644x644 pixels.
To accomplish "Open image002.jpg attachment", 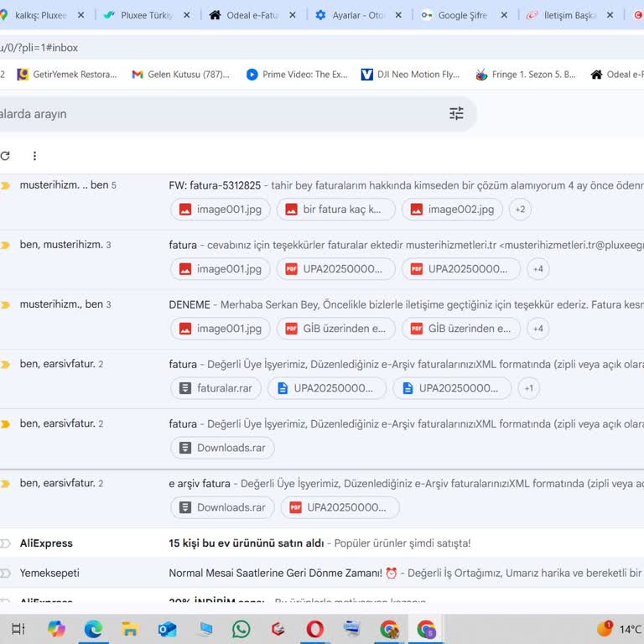I will pyautogui.click(x=452, y=210).
